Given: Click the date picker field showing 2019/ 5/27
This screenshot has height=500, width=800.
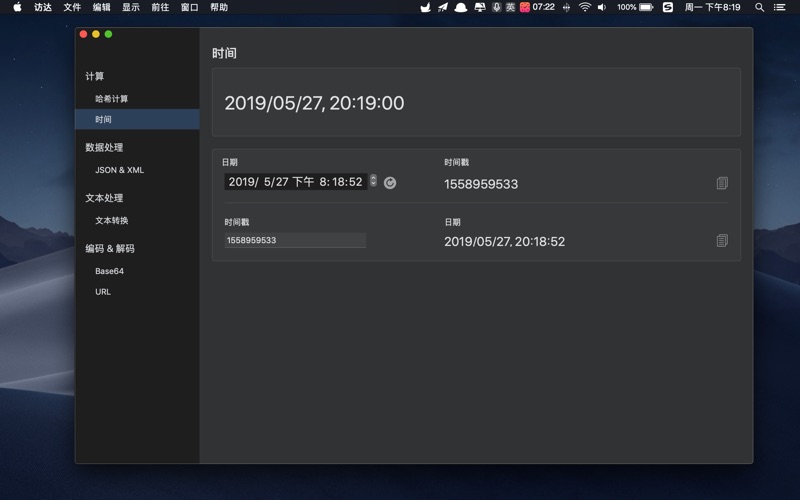Looking at the screenshot, I should click(x=295, y=182).
